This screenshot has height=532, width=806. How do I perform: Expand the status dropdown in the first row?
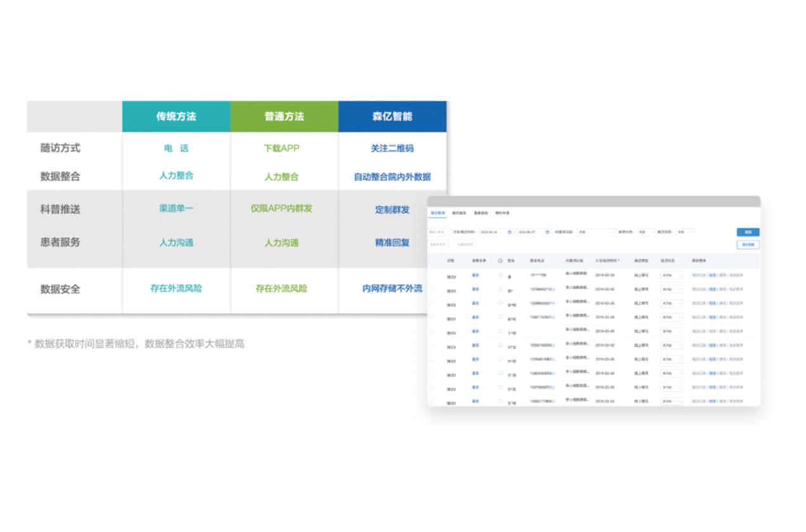coord(672,275)
